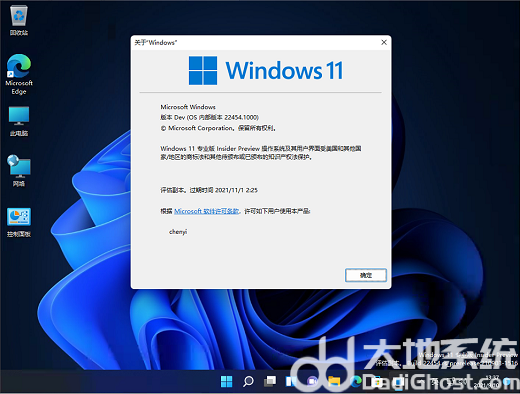This screenshot has width=520, height=394.
Task: Click the Microsoft Corporation copyright line
Action: coord(218,128)
